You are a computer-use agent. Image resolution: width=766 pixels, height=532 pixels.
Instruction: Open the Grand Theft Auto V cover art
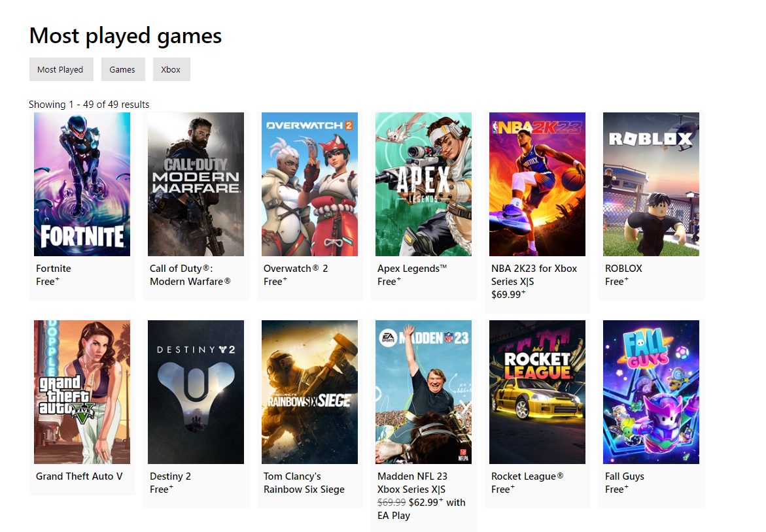point(82,392)
